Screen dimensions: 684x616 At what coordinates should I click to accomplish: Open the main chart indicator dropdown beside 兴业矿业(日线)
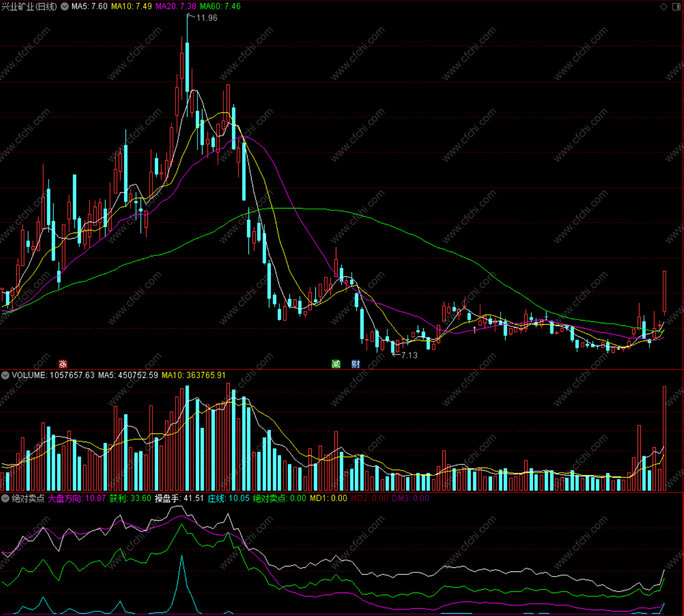point(65,6)
